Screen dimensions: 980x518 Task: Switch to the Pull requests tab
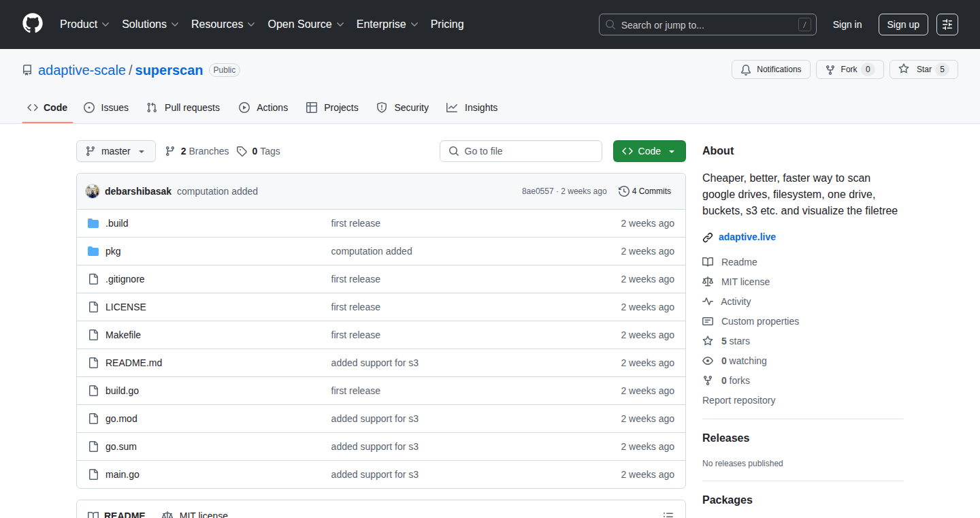tap(183, 108)
